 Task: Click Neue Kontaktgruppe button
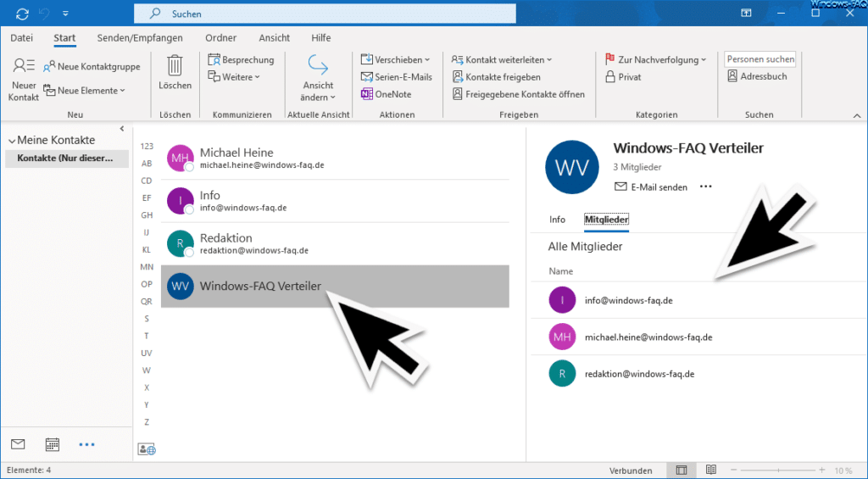pyautogui.click(x=92, y=66)
